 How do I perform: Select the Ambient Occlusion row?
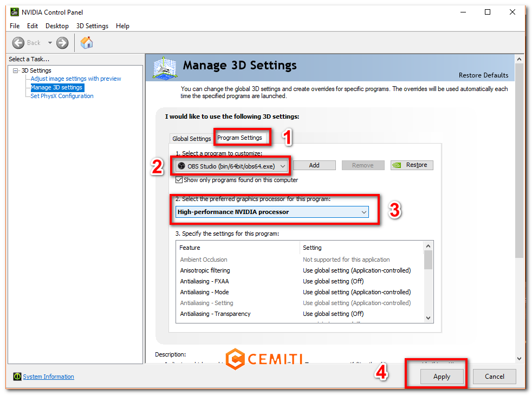300,260
